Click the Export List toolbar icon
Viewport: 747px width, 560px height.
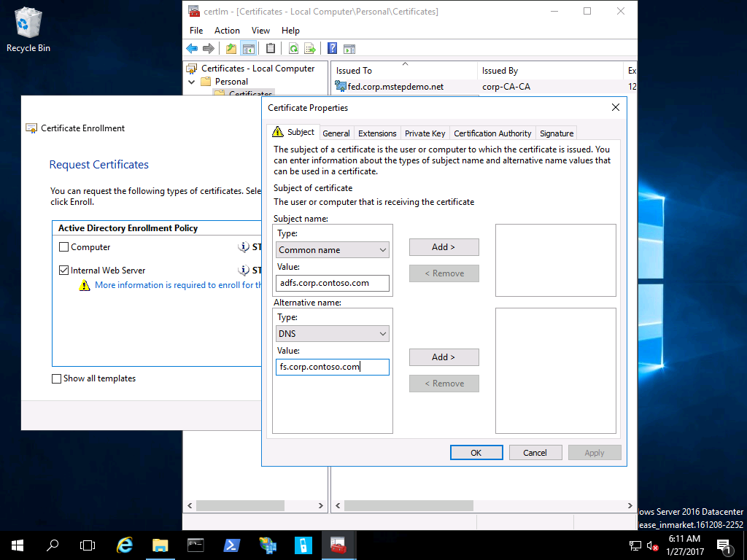tap(310, 49)
